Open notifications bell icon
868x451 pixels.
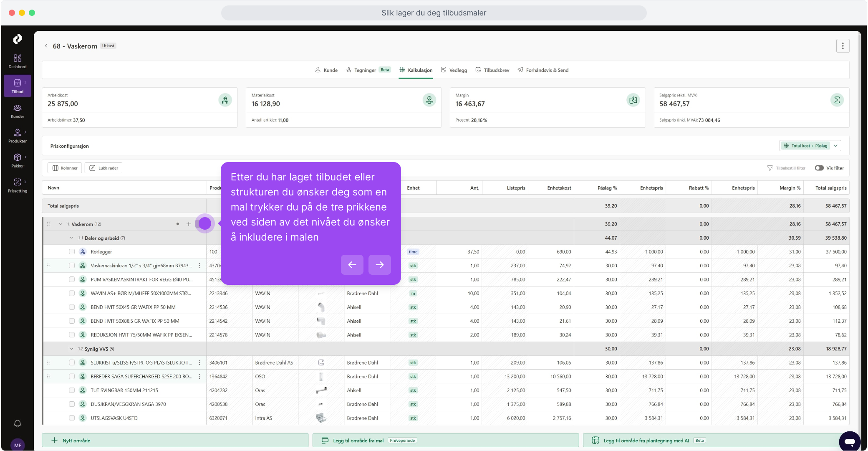(x=18, y=423)
